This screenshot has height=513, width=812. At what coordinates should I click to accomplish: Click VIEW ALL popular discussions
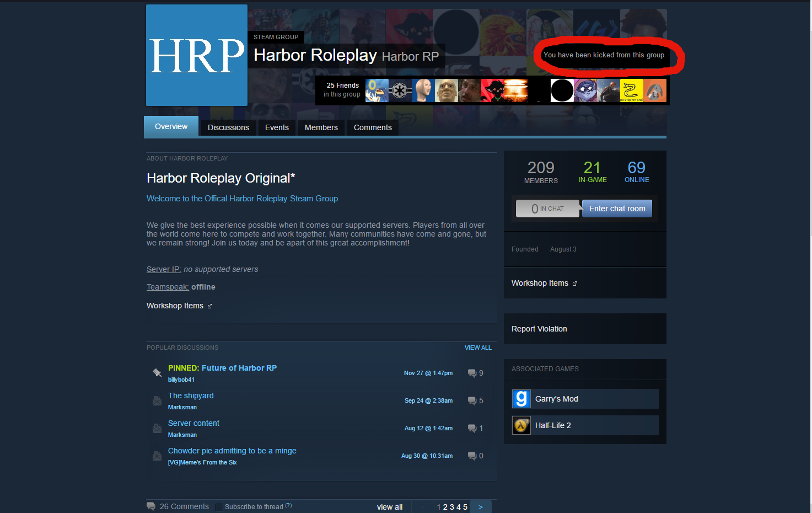(477, 348)
